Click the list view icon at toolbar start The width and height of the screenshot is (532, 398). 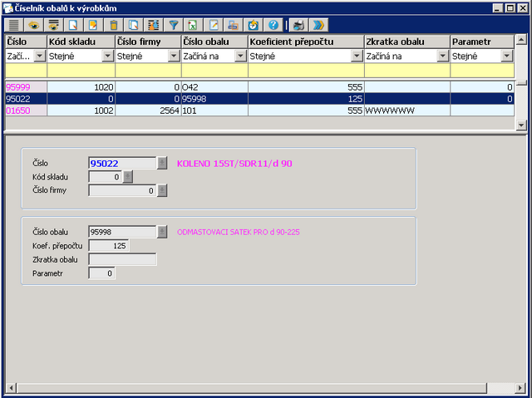click(14, 25)
